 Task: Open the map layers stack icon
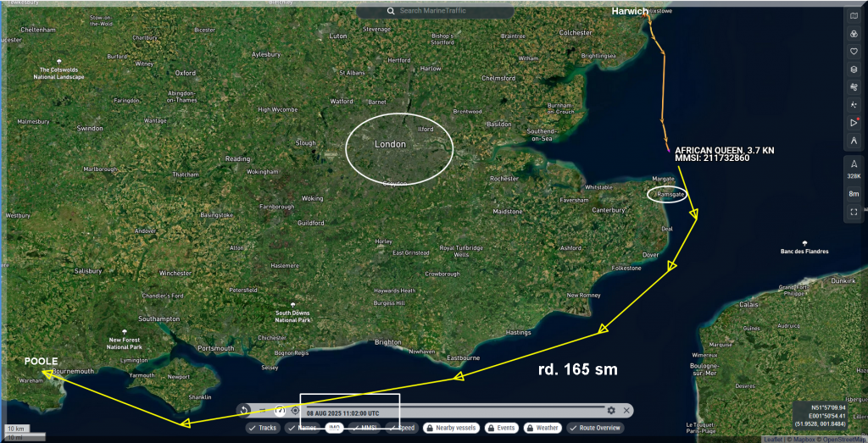[854, 69]
